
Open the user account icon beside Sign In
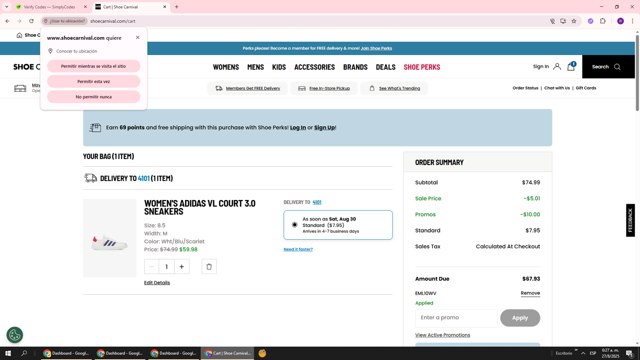[557, 67]
